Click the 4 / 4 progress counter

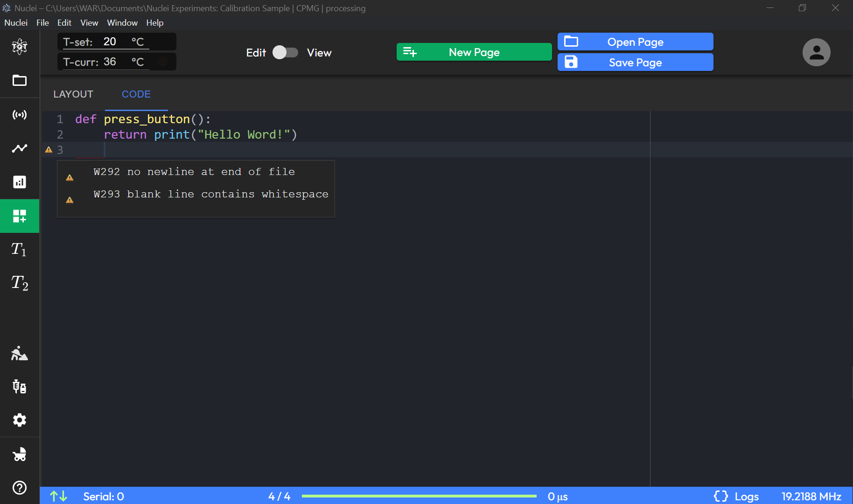coord(279,497)
